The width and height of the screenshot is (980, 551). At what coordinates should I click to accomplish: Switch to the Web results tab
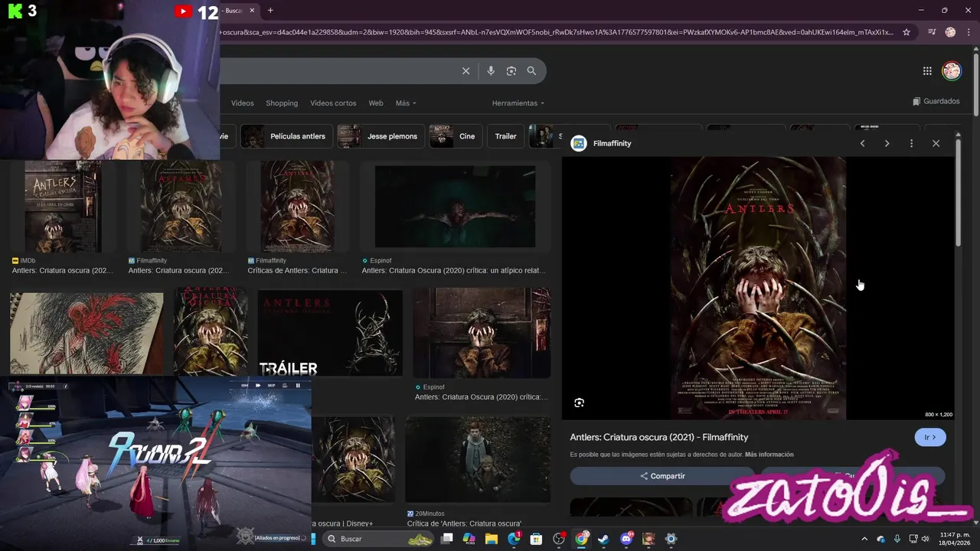coord(376,103)
